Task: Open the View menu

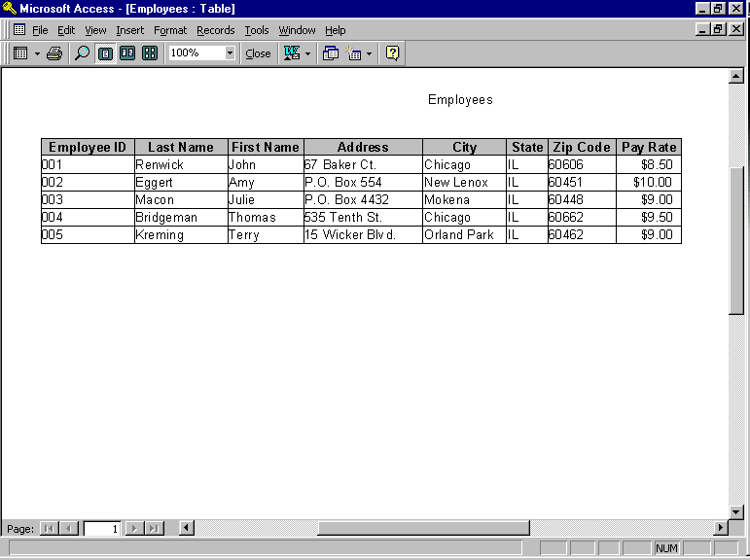Action: coord(95,30)
